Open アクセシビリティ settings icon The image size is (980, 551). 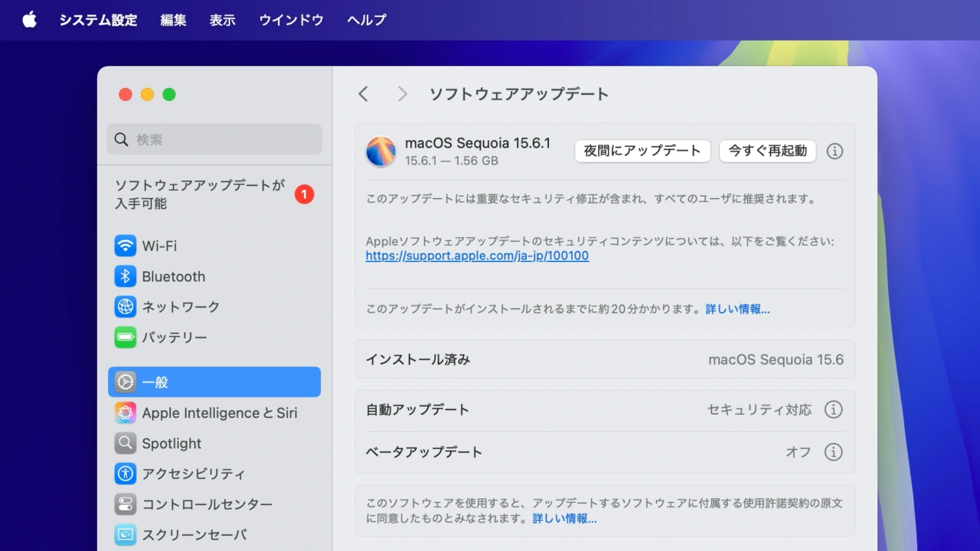125,474
